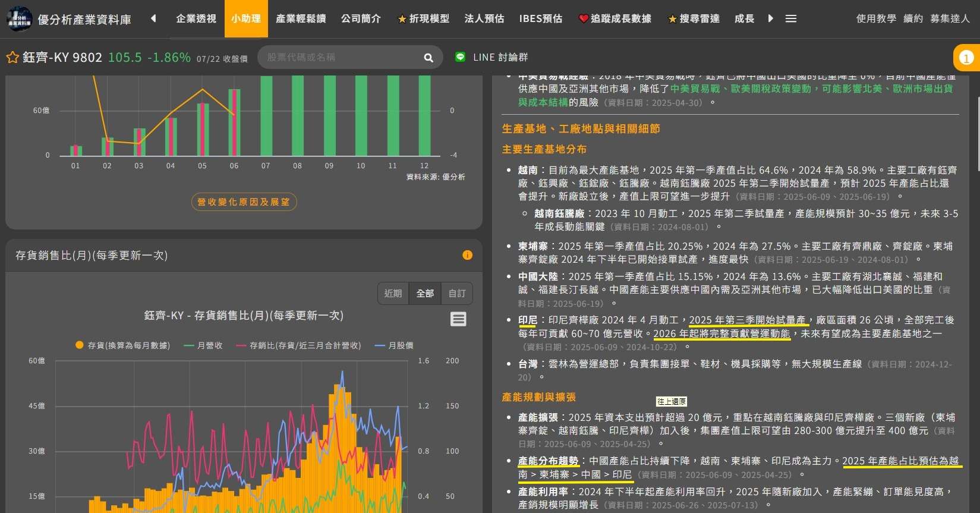The image size is (980, 513).
Task: Click the 12 month bar in revenue chart
Action: click(x=424, y=116)
